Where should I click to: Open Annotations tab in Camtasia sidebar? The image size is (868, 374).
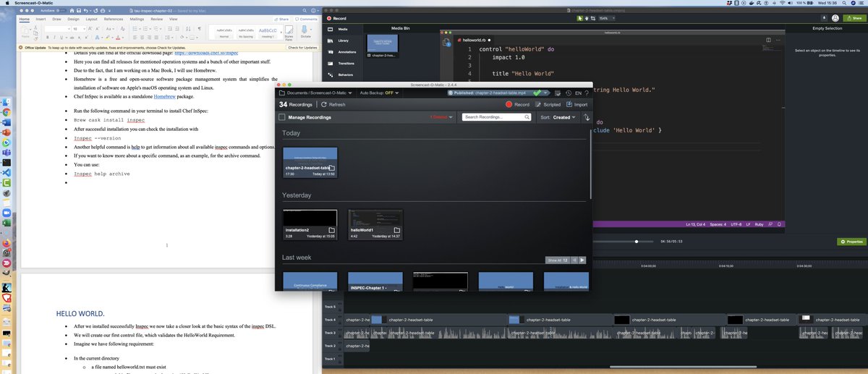tap(342, 52)
